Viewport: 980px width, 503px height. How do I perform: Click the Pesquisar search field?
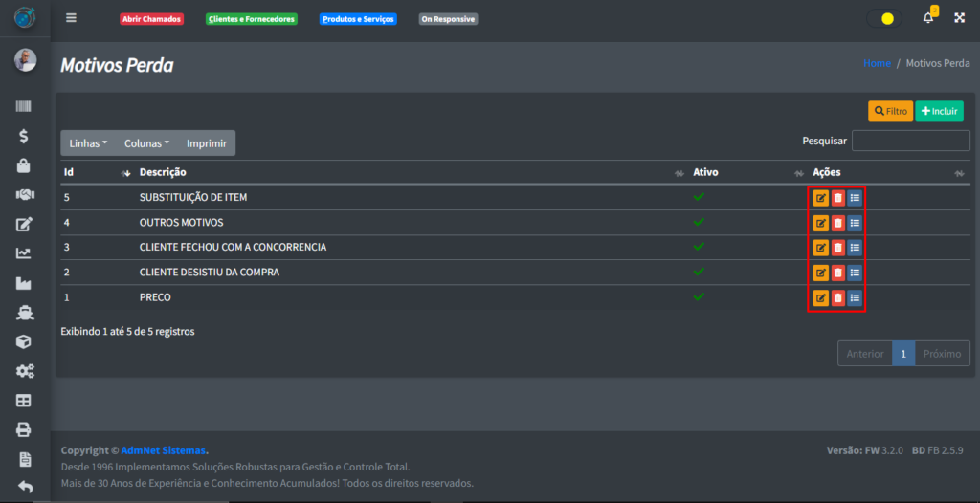point(910,142)
